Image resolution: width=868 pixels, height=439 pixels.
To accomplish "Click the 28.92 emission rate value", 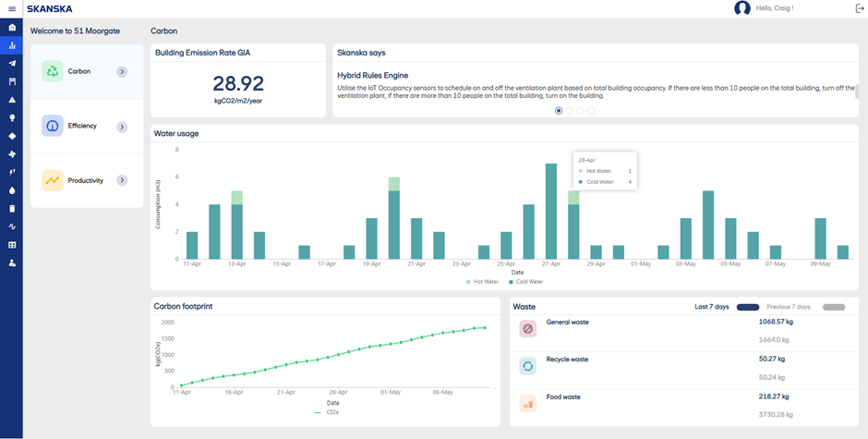I will [x=238, y=84].
